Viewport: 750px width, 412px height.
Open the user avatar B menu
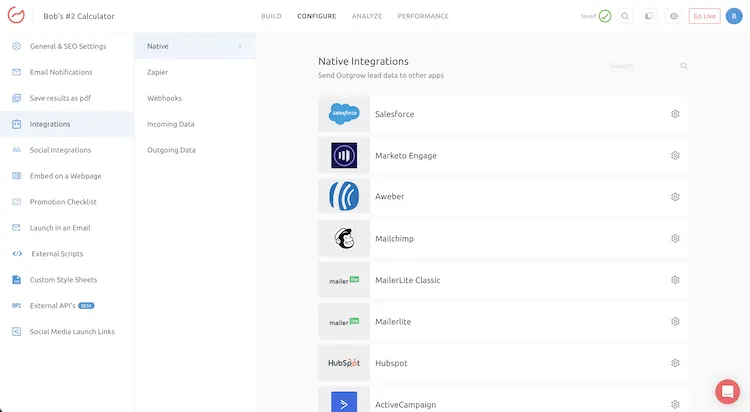(x=734, y=16)
